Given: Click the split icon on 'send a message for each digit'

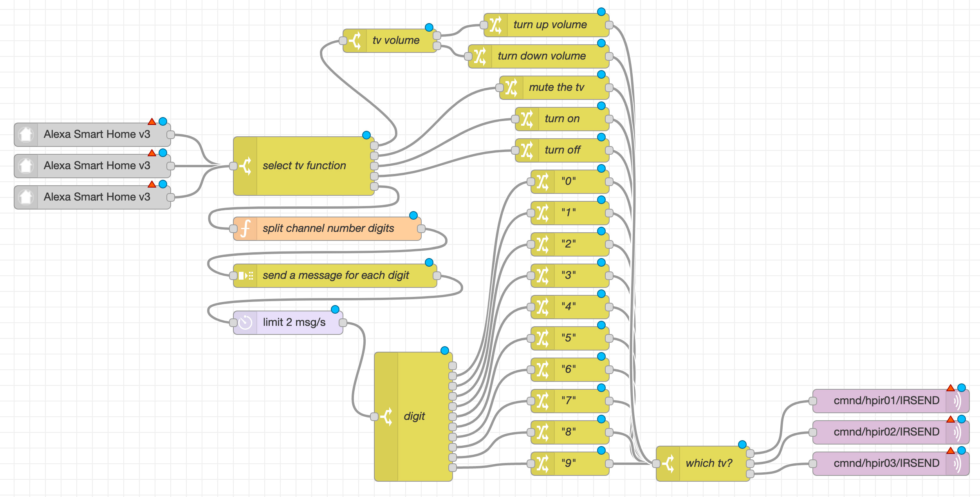Looking at the screenshot, I should pyautogui.click(x=245, y=276).
